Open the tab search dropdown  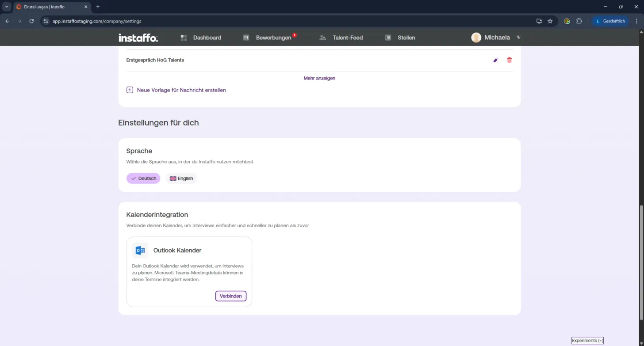pyautogui.click(x=7, y=7)
